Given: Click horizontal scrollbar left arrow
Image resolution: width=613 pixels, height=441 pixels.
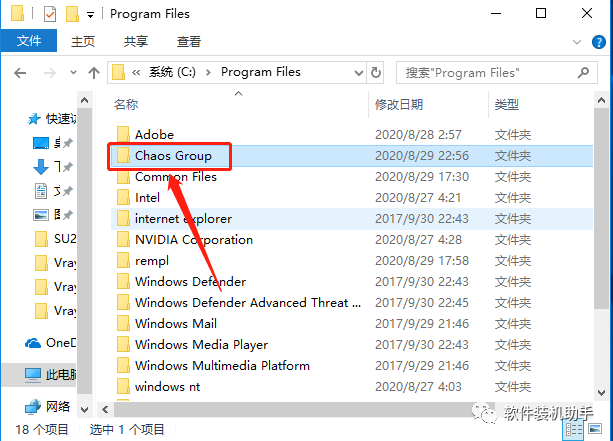Looking at the screenshot, I should [x=105, y=410].
